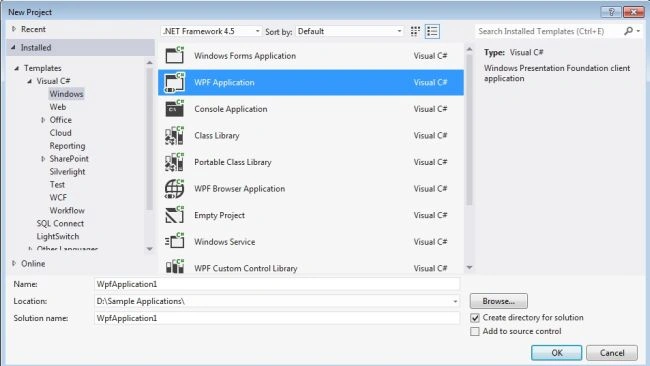Switch to medium icons list view
The height and width of the screenshot is (366, 650).
[432, 31]
